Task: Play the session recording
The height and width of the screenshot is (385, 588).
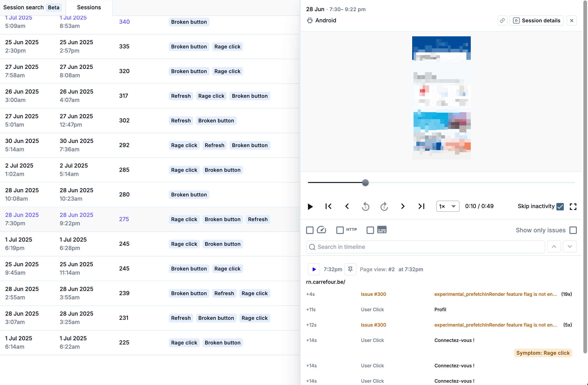Action: click(310, 206)
